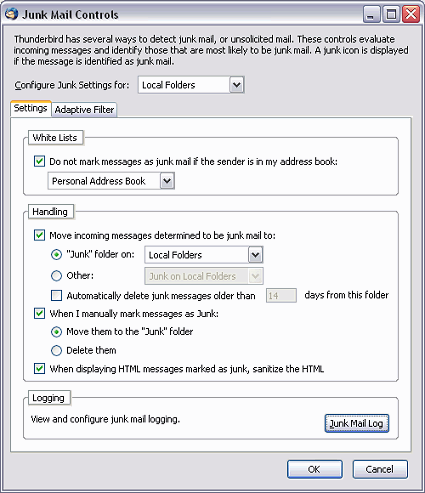Image resolution: width=425 pixels, height=493 pixels.
Task: Close the Junk Mail Controls dialog
Action: click(411, 15)
